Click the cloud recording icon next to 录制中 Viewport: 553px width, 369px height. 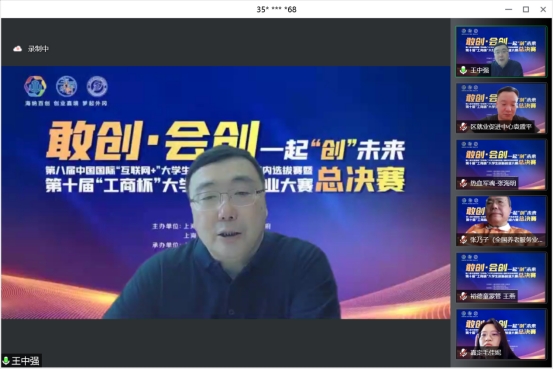(x=18, y=49)
